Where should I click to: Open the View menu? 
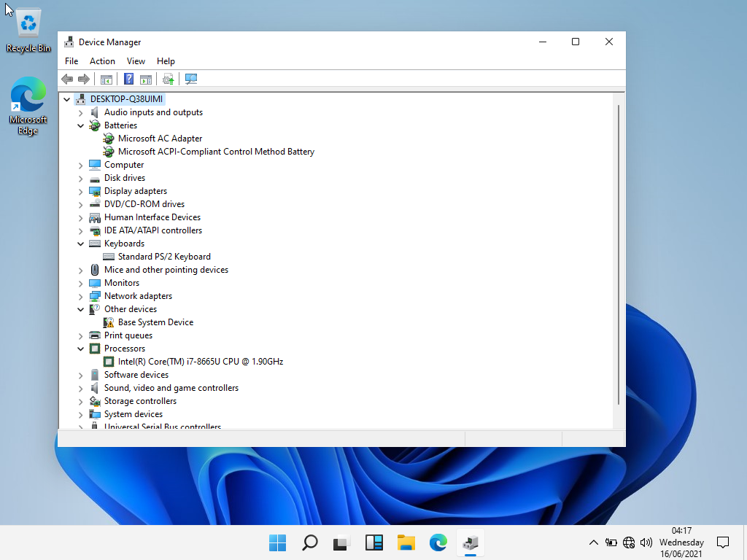point(136,61)
